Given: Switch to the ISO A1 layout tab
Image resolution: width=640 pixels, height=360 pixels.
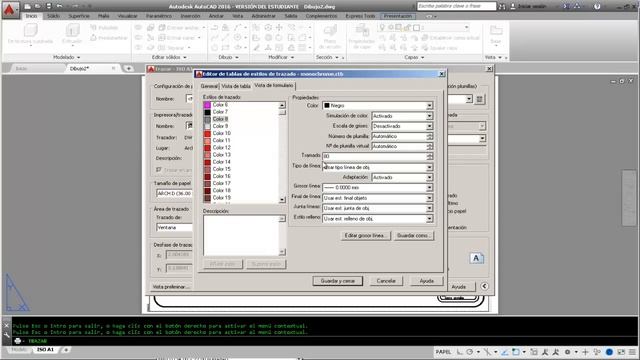Looking at the screenshot, I should (45, 350).
